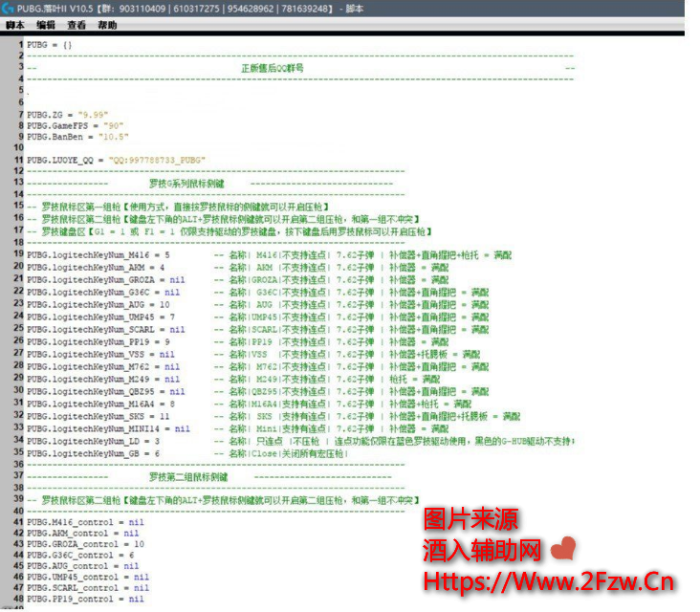This screenshot has height=612, width=700.
Task: Click the logitechKeyNum_SKS = 11 line
Action: 98,418
